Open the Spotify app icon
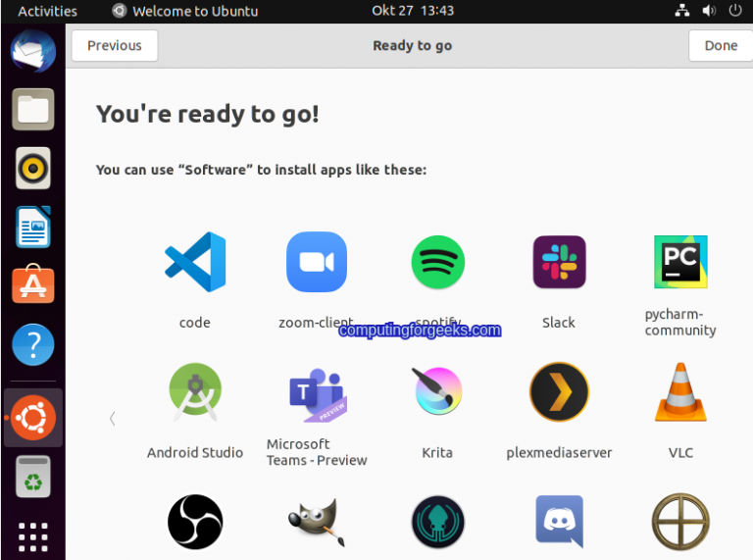This screenshot has width=753, height=560. pyautogui.click(x=438, y=262)
